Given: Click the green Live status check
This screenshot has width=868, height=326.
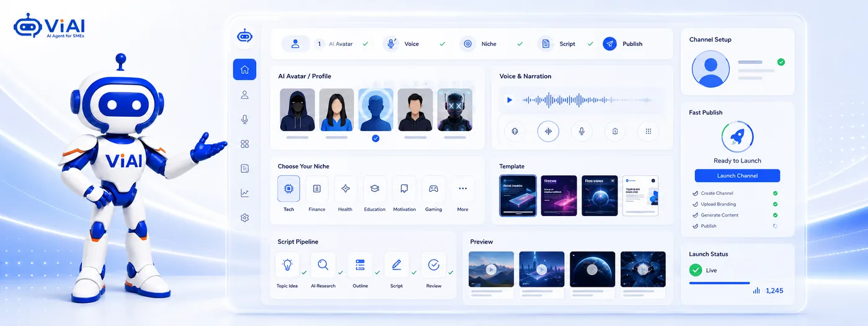Looking at the screenshot, I should (x=696, y=270).
